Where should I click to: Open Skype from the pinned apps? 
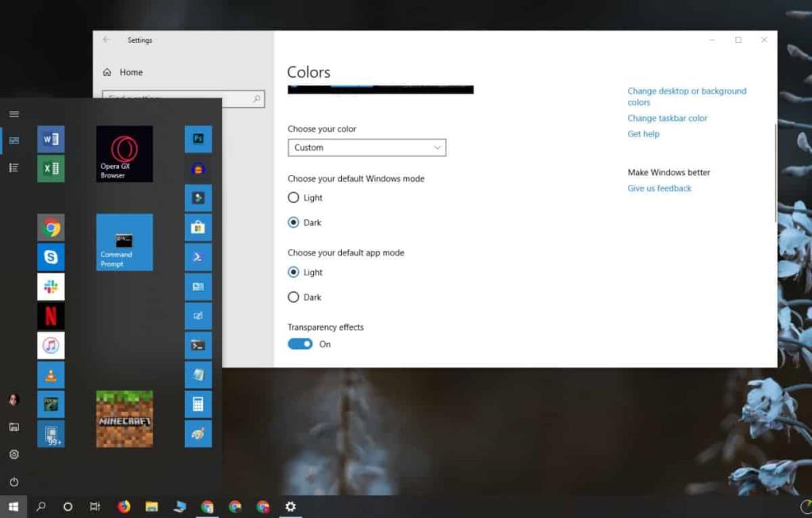pyautogui.click(x=51, y=255)
